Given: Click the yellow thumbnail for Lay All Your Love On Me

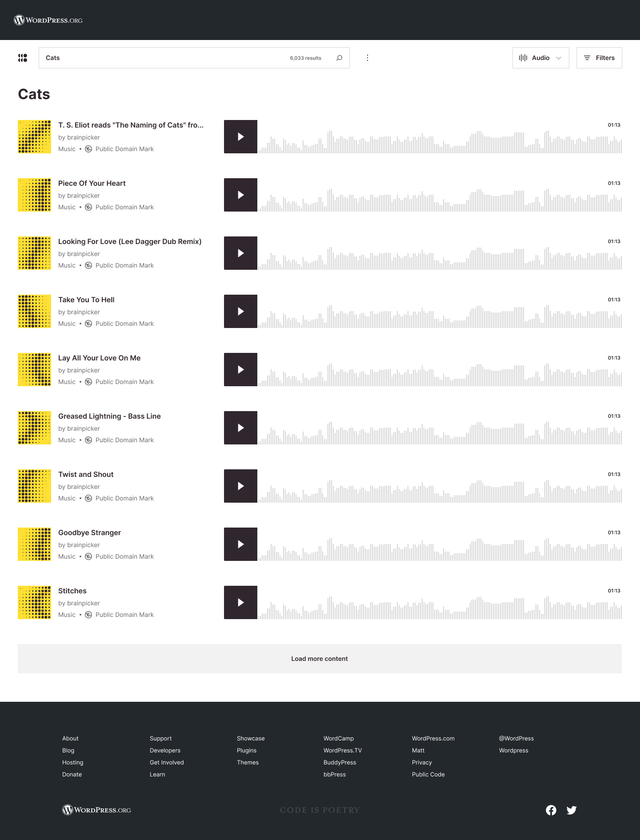Looking at the screenshot, I should pyautogui.click(x=34, y=369).
